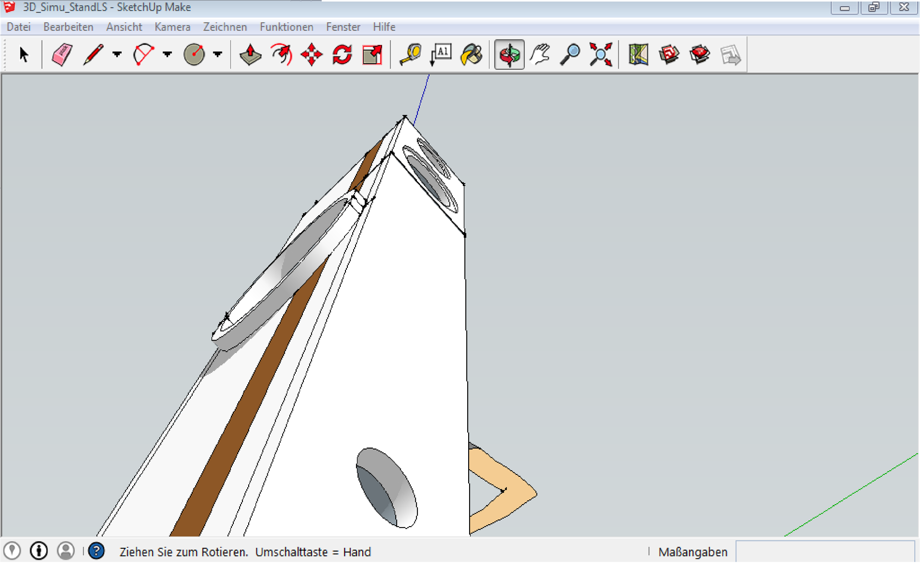920x588 pixels.
Task: Click the geolocation status bar icon
Action: pyautogui.click(x=12, y=551)
